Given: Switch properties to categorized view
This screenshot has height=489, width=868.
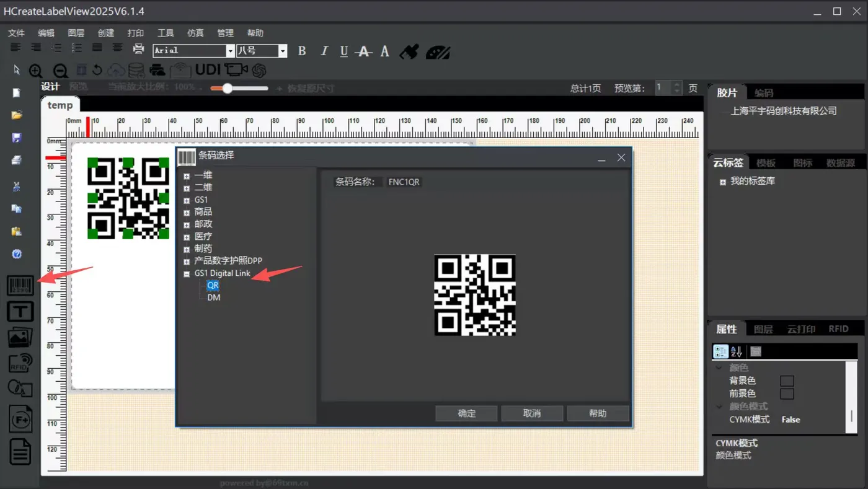Looking at the screenshot, I should 720,351.
